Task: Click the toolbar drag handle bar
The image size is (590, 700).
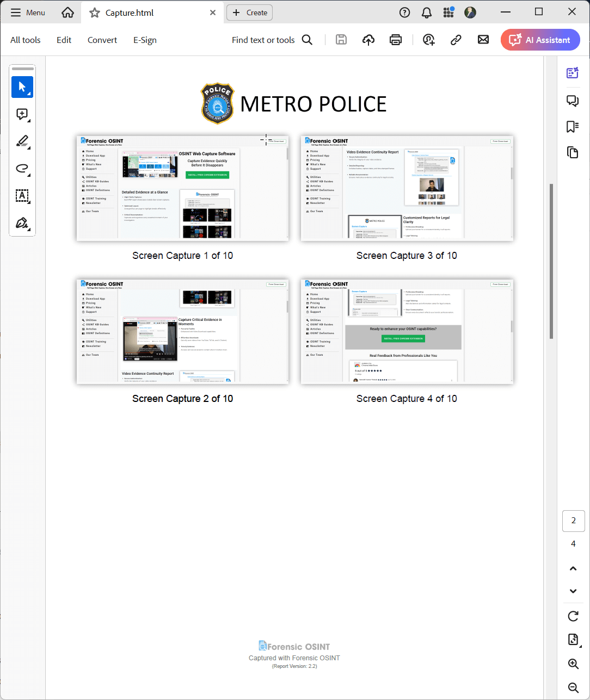Action: click(22, 69)
